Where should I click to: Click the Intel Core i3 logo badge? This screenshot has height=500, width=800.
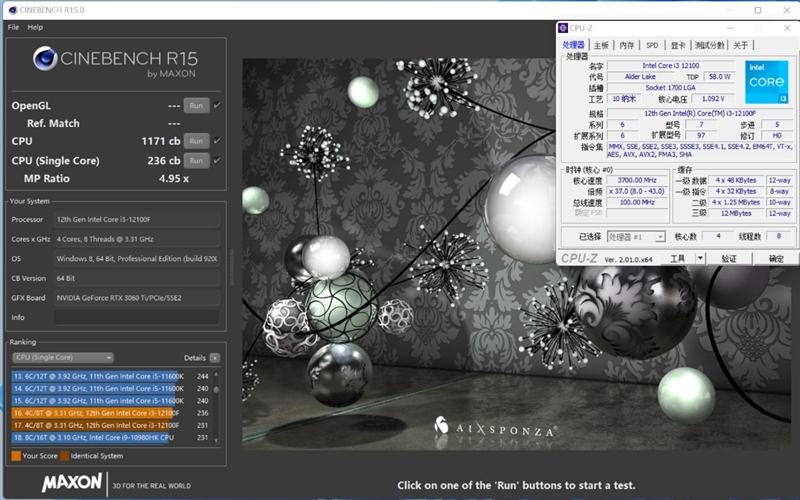[766, 83]
